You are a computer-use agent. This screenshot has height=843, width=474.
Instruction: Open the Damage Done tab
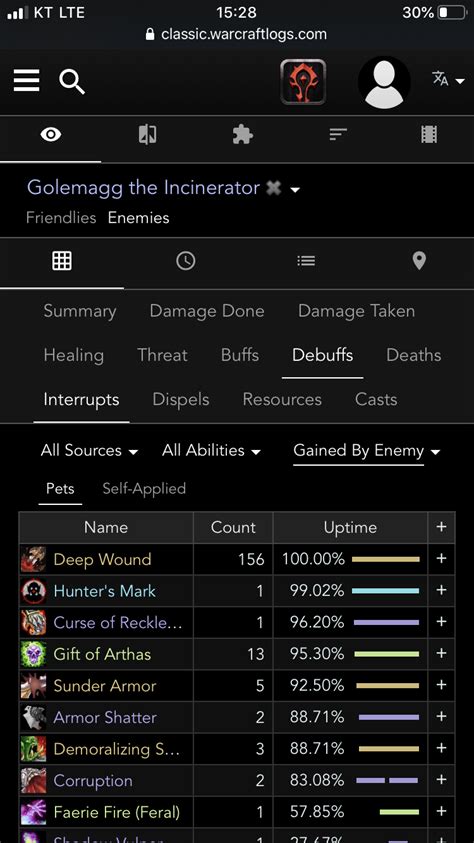pos(207,311)
